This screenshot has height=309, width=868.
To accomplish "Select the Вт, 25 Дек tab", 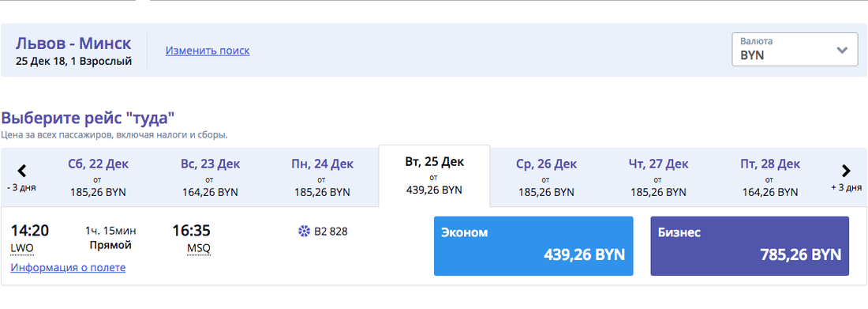I will [x=434, y=176].
